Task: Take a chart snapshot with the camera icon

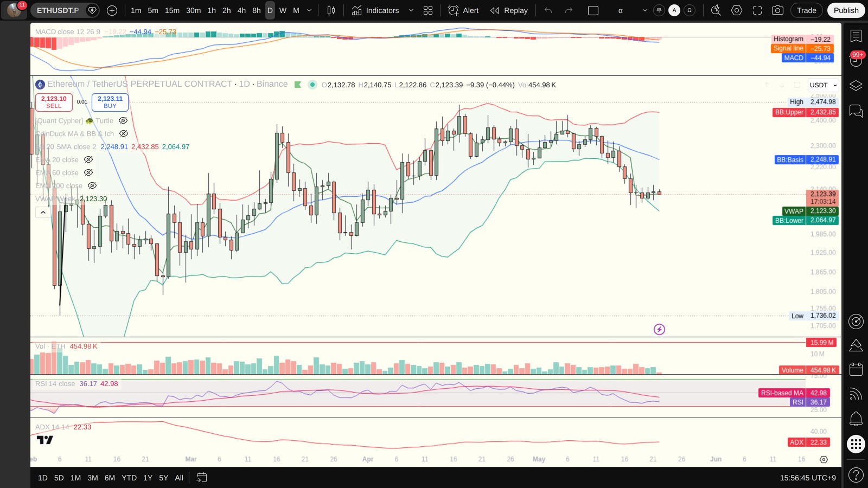Action: point(777,10)
